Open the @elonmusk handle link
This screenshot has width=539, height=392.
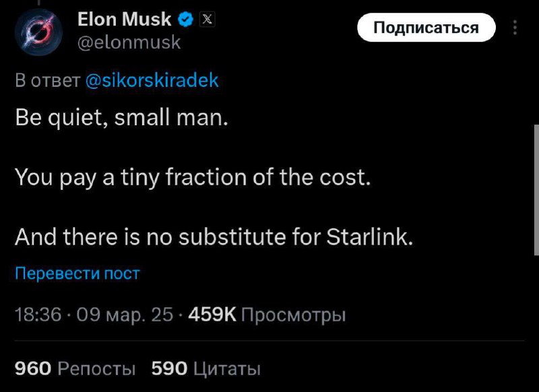129,42
